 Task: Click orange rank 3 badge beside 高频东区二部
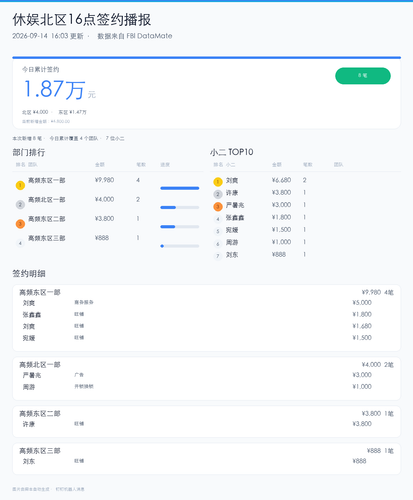tap(20, 224)
